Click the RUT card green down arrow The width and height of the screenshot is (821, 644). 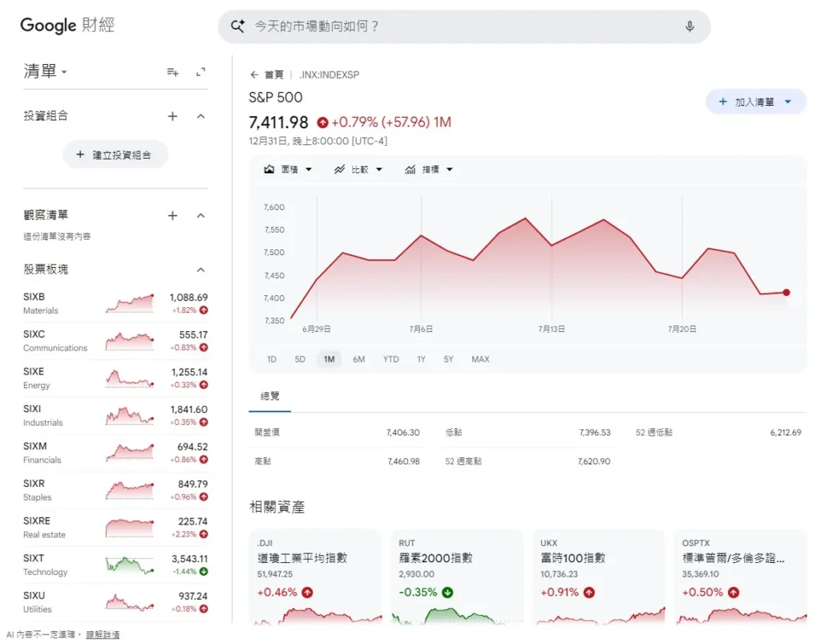(x=447, y=593)
